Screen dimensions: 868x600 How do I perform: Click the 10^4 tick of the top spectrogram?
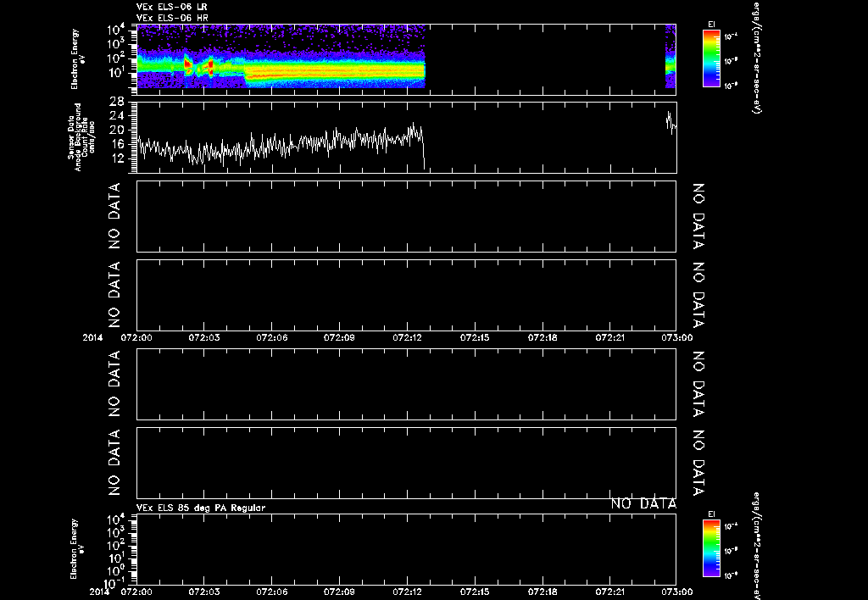pos(118,30)
